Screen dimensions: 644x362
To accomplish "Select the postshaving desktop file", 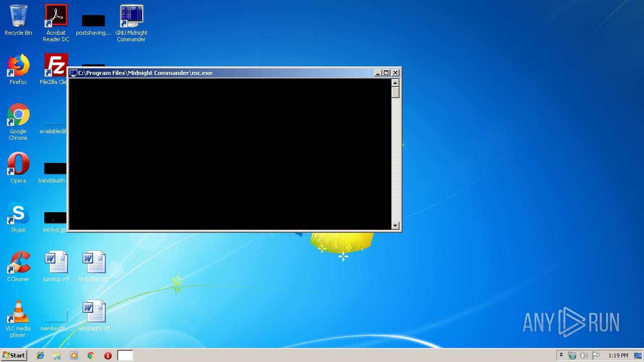I will pyautogui.click(x=94, y=24).
